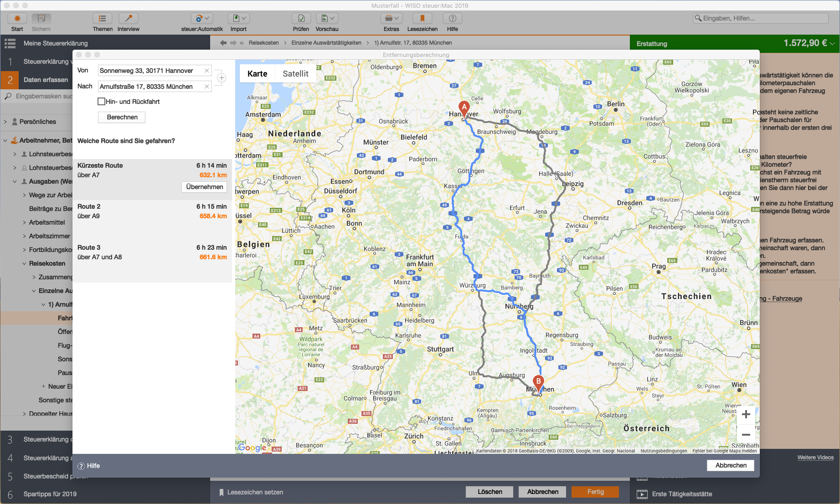Viewport: 840px width, 504px height.
Task: Add an intermediate stop with plus icon
Action: [222, 78]
